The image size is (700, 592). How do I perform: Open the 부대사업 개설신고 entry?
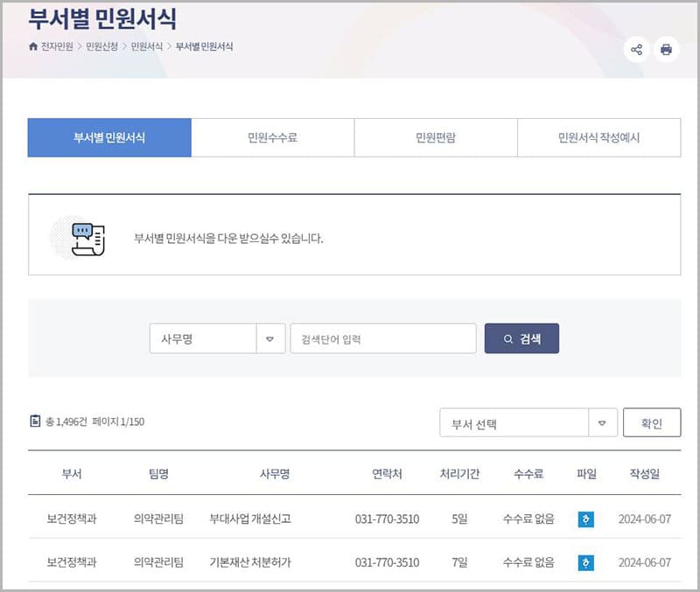(x=250, y=519)
